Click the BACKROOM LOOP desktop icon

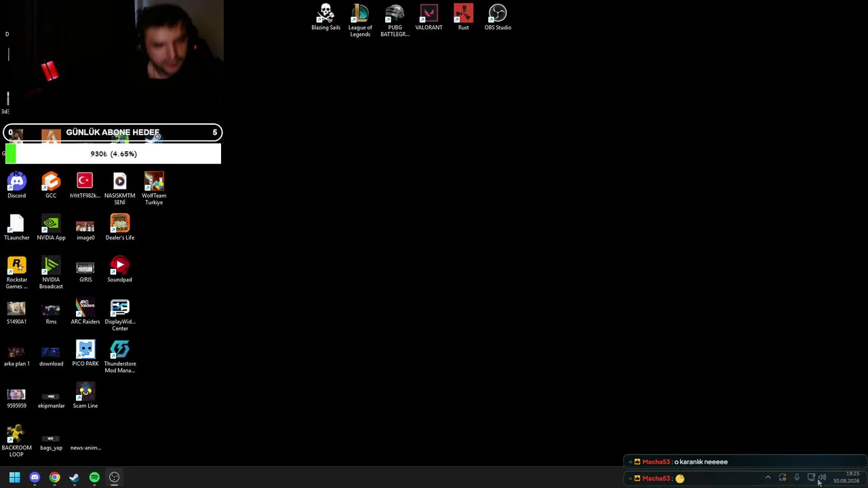coord(17,441)
